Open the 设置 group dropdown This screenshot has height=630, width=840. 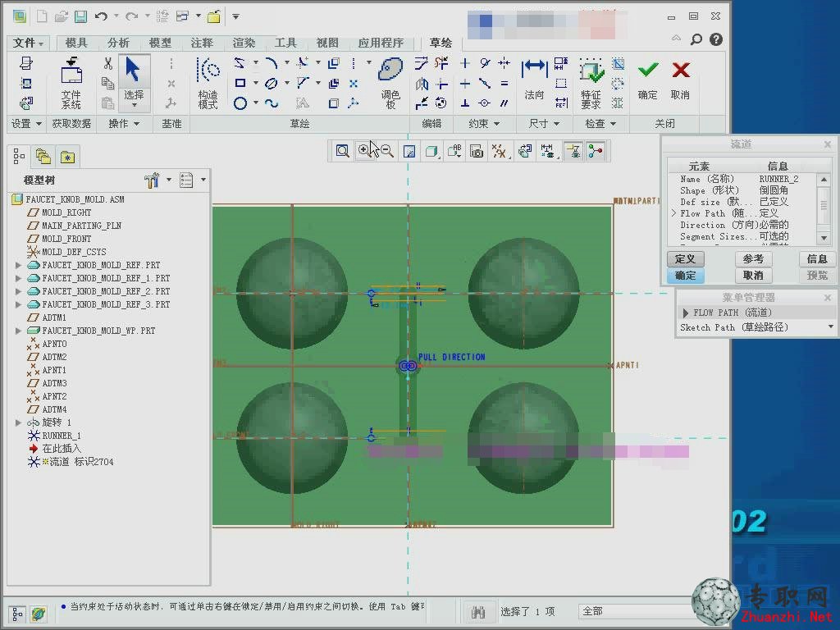(26, 124)
